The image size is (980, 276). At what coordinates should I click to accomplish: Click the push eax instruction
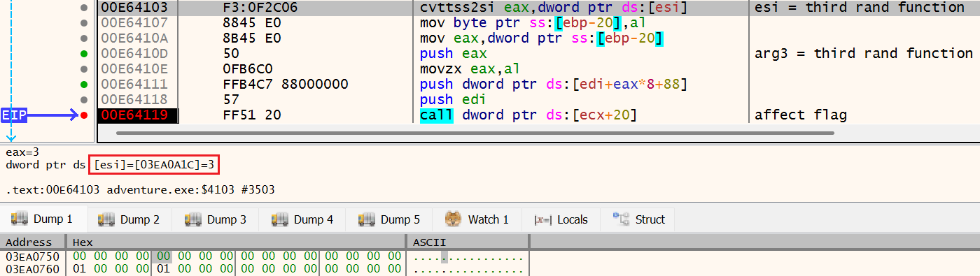pyautogui.click(x=453, y=54)
